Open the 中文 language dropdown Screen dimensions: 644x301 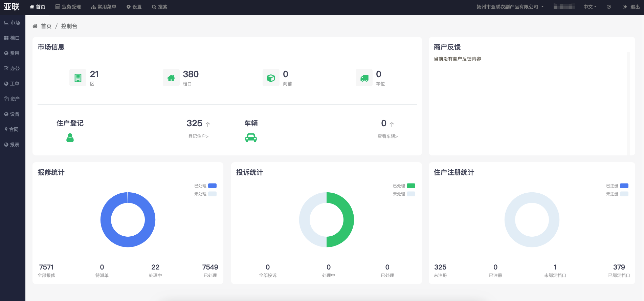(x=590, y=7)
